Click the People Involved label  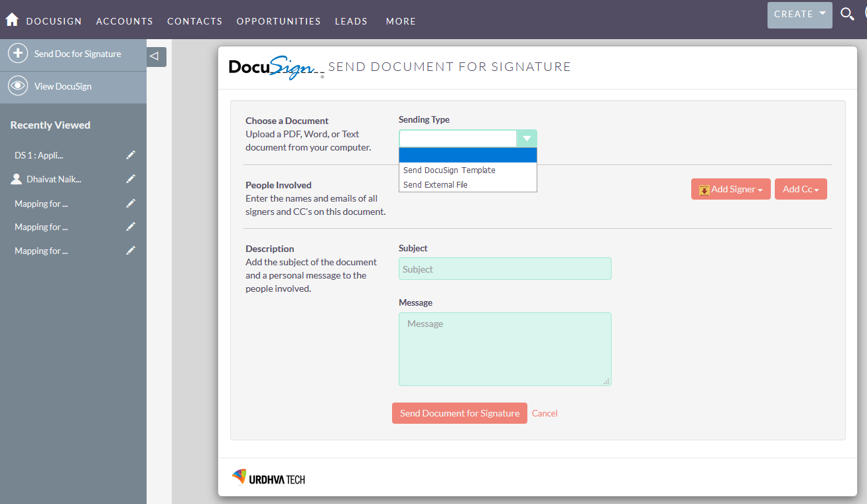point(279,185)
